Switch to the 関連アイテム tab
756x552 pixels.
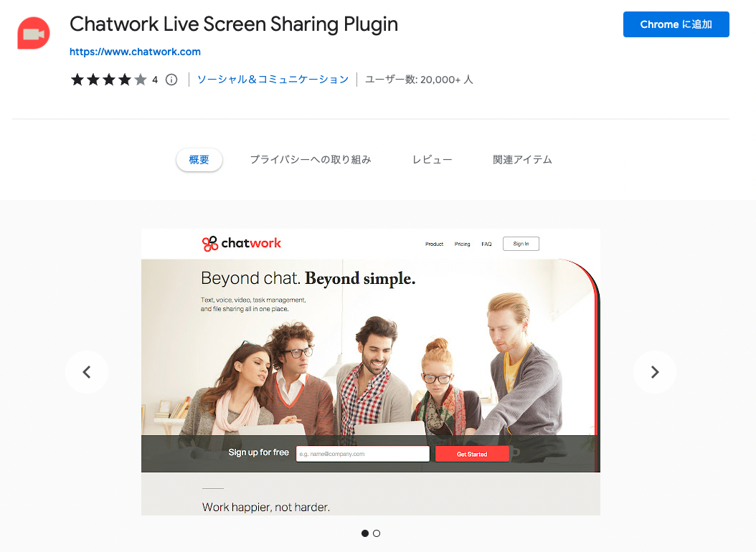[523, 159]
